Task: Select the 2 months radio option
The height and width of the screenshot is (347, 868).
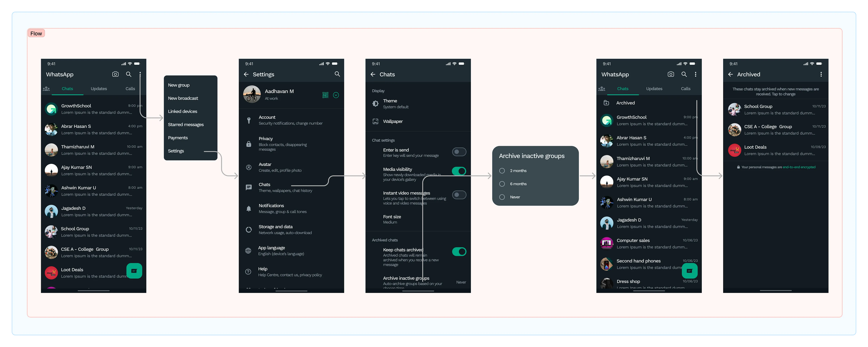Action: pos(502,171)
